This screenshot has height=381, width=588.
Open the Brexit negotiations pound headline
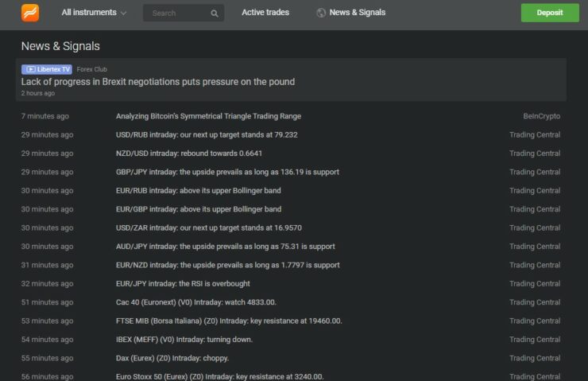pos(158,82)
